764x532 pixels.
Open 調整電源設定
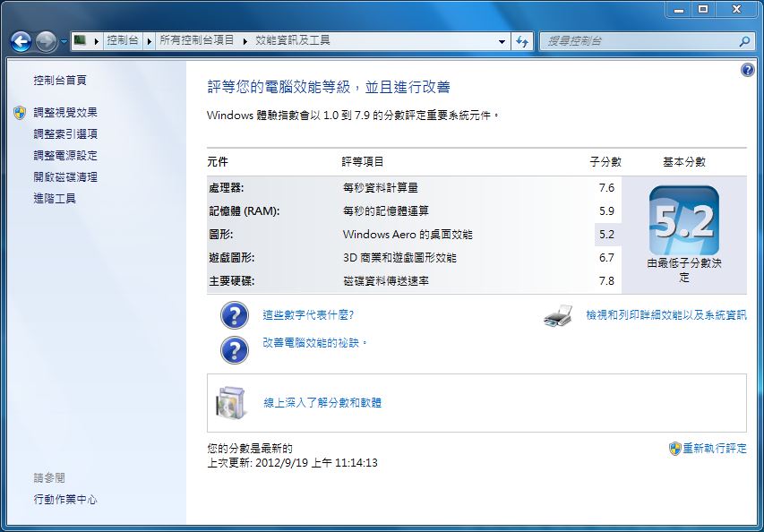point(65,156)
